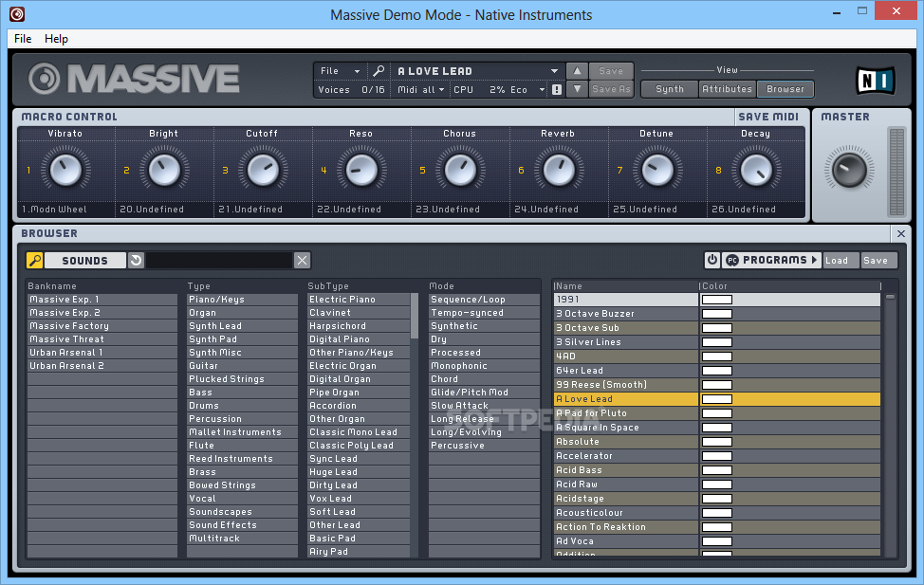Open the Help menu
The height and width of the screenshot is (585, 924).
click(56, 38)
